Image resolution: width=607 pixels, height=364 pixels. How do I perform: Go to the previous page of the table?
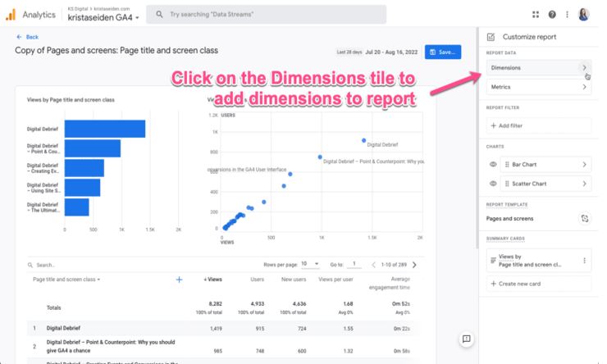[x=373, y=265]
